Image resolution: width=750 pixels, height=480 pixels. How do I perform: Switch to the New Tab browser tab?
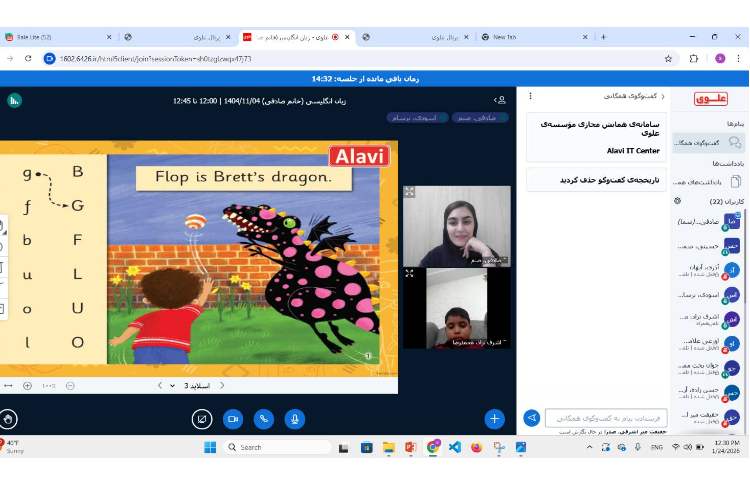point(533,37)
